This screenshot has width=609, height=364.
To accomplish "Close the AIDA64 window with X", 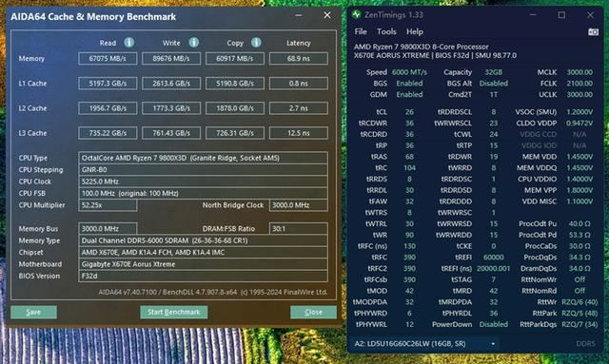I will click(x=327, y=15).
